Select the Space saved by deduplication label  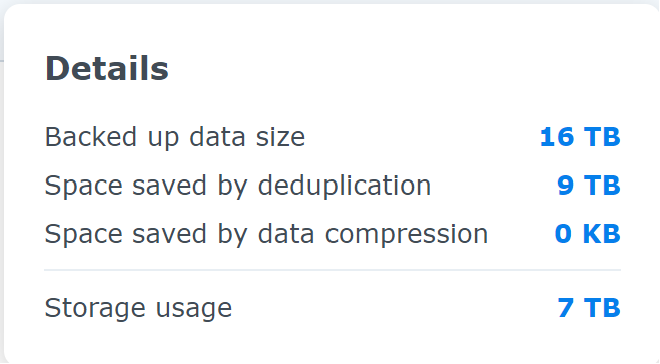[238, 186]
